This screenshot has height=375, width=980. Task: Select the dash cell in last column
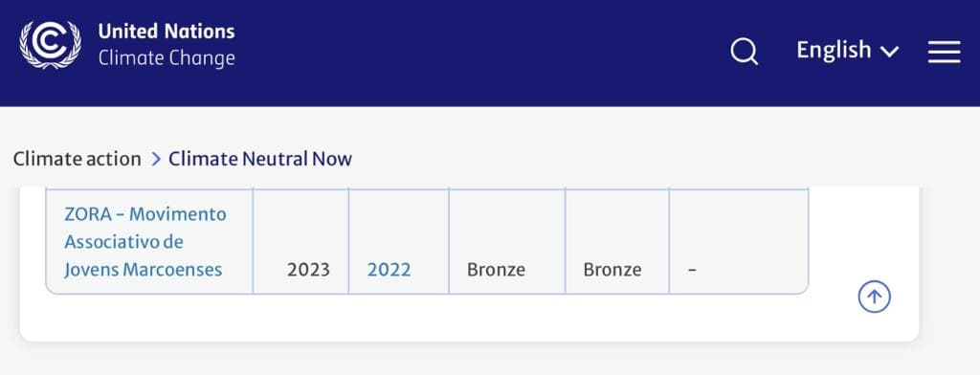click(739, 241)
